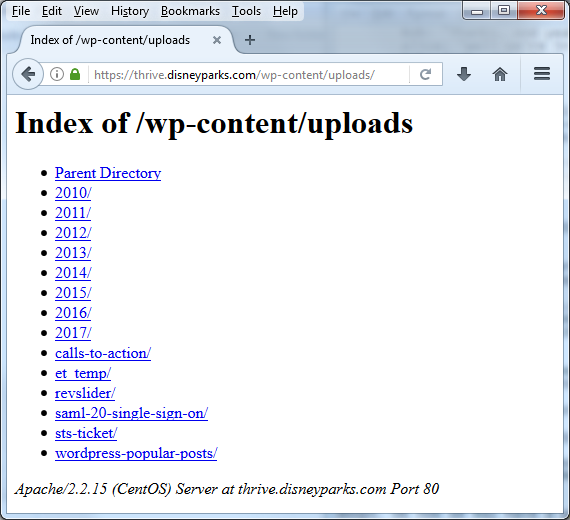This screenshot has width=570, height=520.
Task: Show site information via the info icon
Action: [57, 74]
